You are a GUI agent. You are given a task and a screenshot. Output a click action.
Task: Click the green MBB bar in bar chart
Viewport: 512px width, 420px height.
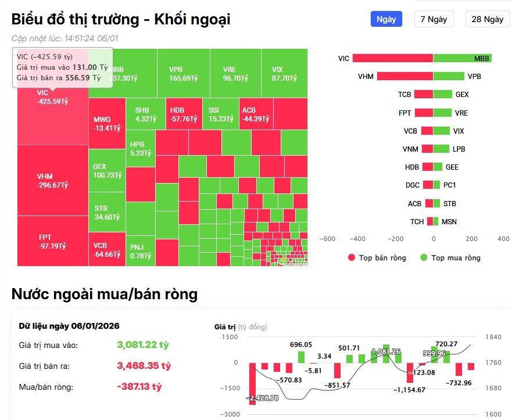(462, 58)
